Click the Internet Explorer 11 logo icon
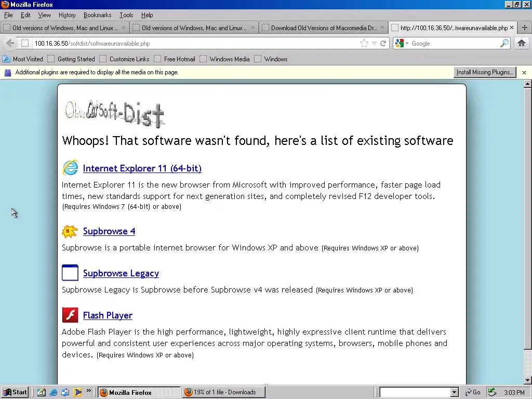Screen dimensions: 532x399 click(x=70, y=168)
